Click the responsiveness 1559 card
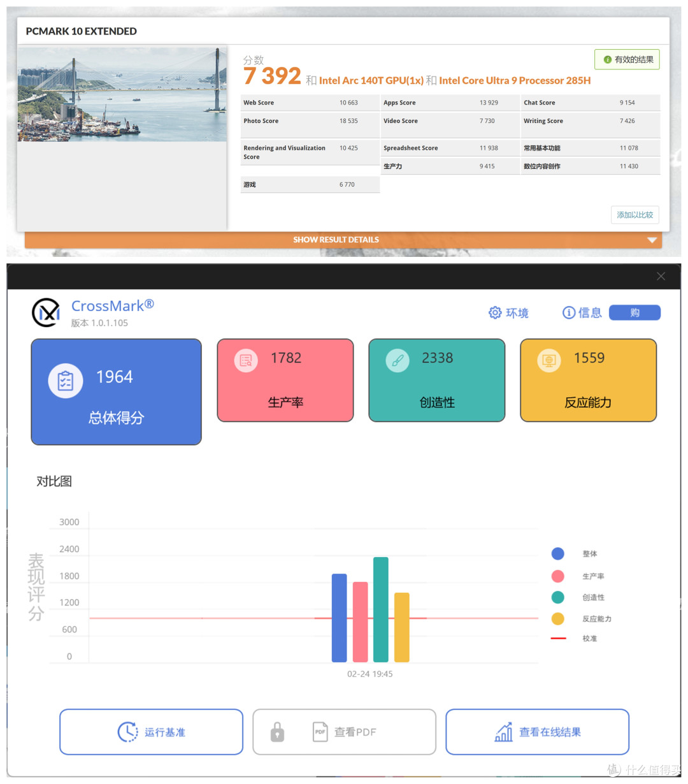The width and height of the screenshot is (688, 784). click(x=589, y=380)
